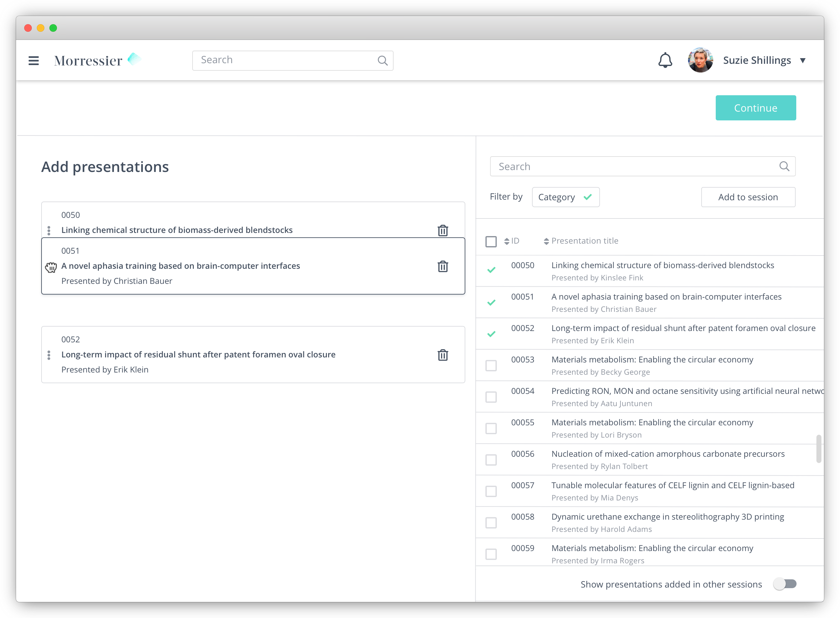This screenshot has height=618, width=840.
Task: Check the box for presentation 00053
Action: pyautogui.click(x=491, y=366)
